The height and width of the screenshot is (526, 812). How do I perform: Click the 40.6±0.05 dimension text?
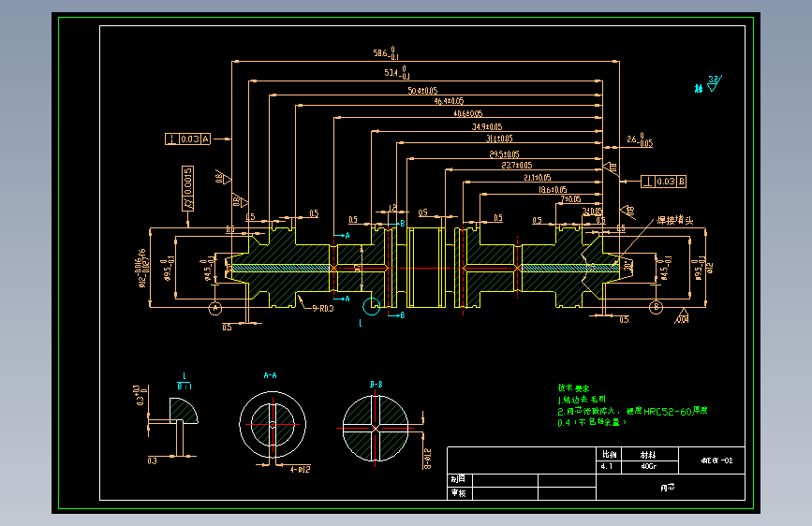tap(468, 113)
